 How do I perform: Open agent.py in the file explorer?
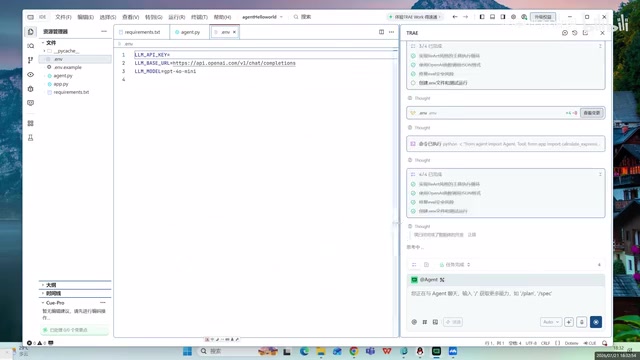pyautogui.click(x=63, y=76)
